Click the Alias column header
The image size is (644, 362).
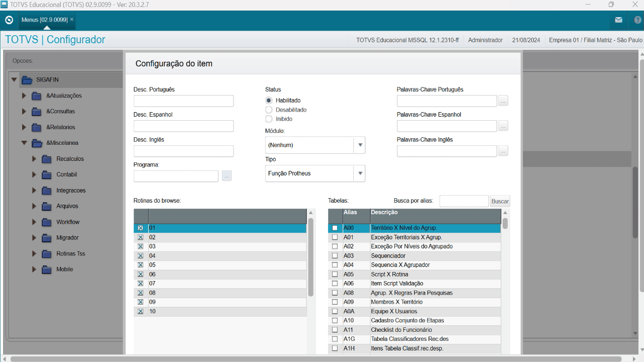click(356, 216)
